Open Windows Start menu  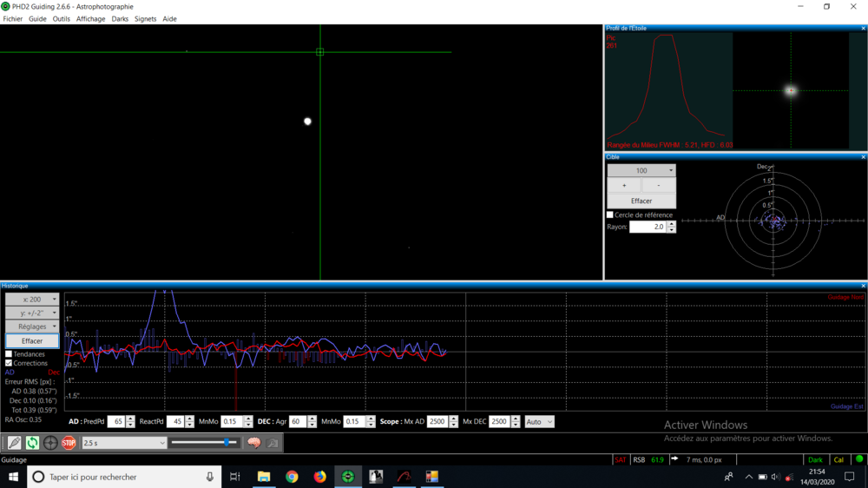[x=13, y=477]
